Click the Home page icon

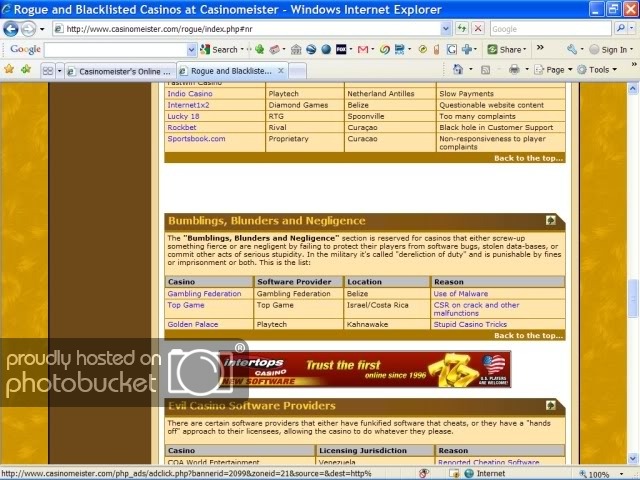tap(458, 70)
